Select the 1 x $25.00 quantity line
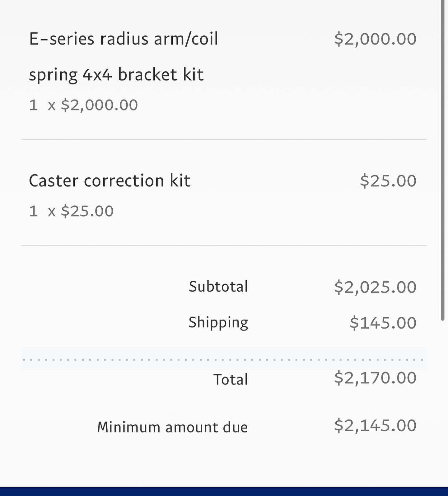 [71, 211]
